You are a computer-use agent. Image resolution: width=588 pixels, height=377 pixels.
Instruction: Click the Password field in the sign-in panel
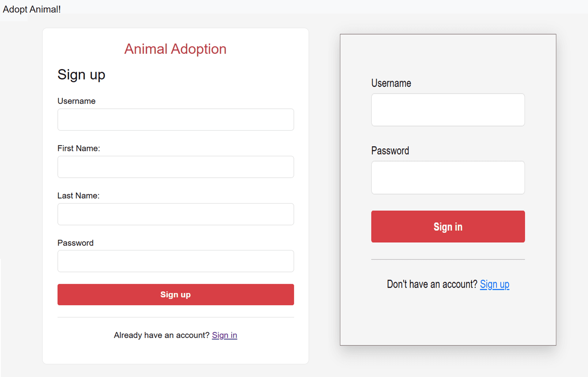(x=448, y=178)
